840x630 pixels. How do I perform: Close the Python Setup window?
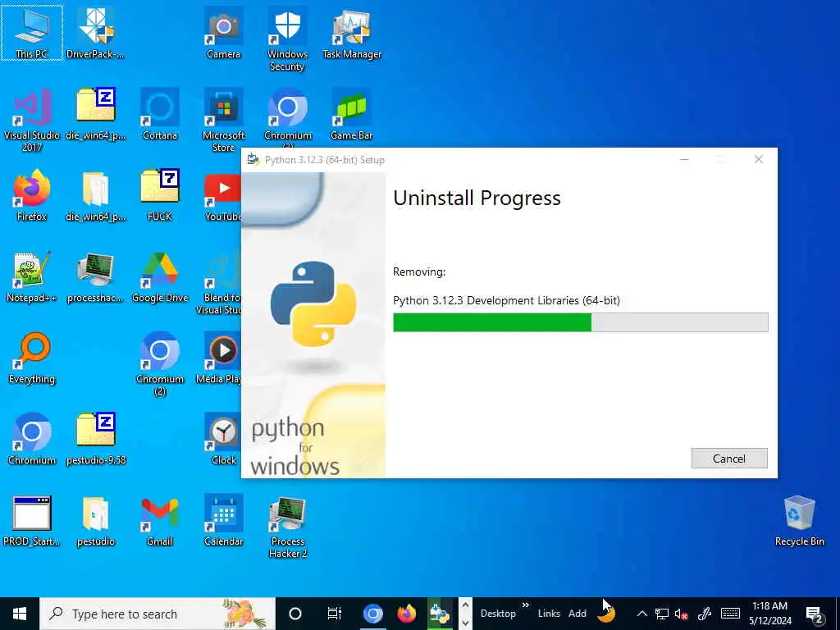click(x=759, y=160)
